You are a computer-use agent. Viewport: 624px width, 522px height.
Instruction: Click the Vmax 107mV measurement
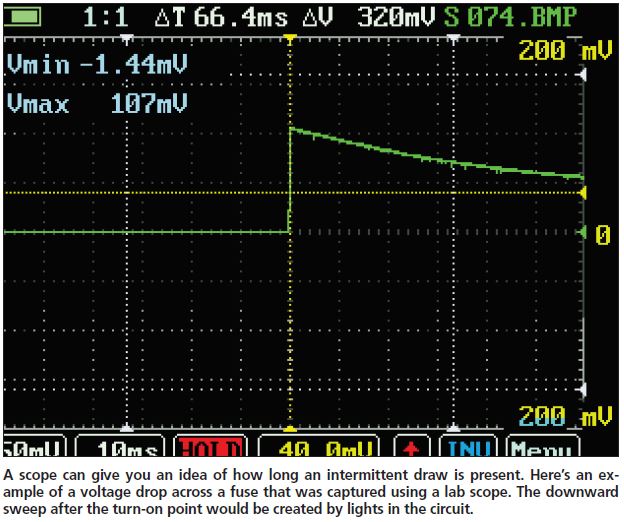97,103
